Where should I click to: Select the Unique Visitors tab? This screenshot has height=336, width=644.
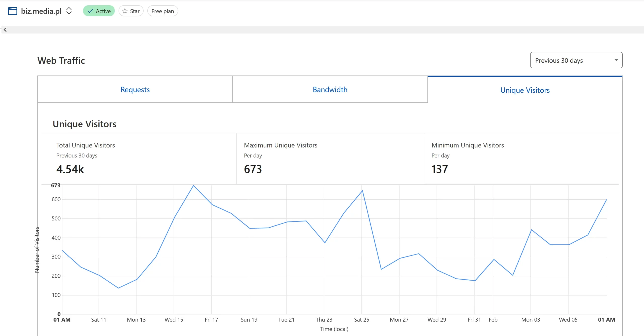pyautogui.click(x=525, y=90)
